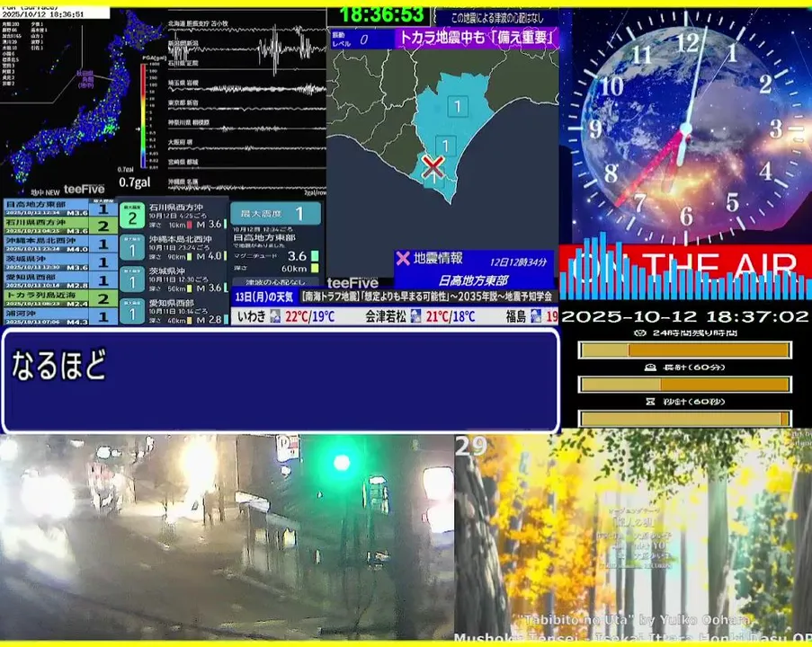Click the intensity 1 badge beside 沖縄本島北西沖 card
The width and height of the screenshot is (812, 647).
(x=132, y=248)
